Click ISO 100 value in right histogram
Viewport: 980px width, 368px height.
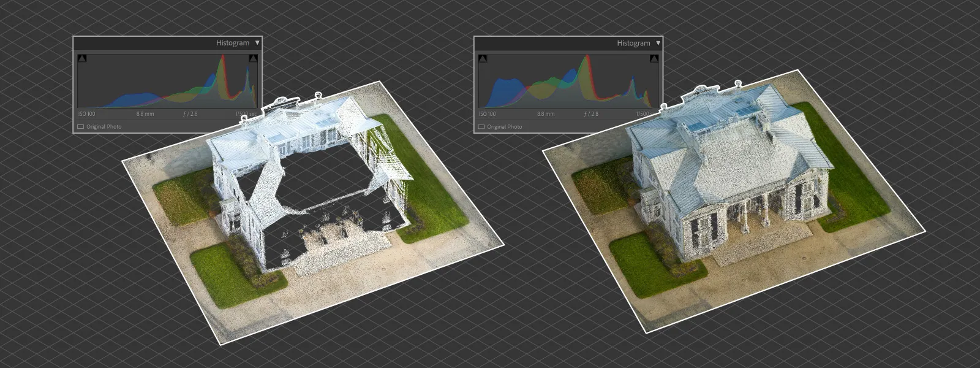point(487,114)
